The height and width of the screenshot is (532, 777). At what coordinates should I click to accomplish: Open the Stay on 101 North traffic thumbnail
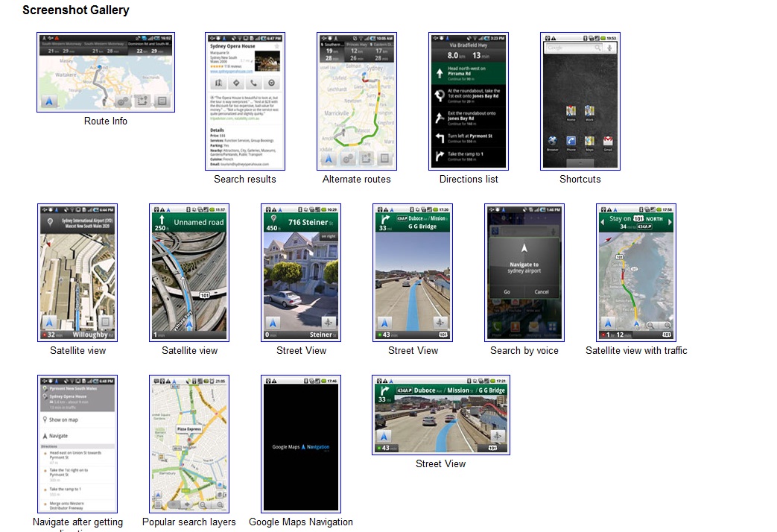[636, 273]
